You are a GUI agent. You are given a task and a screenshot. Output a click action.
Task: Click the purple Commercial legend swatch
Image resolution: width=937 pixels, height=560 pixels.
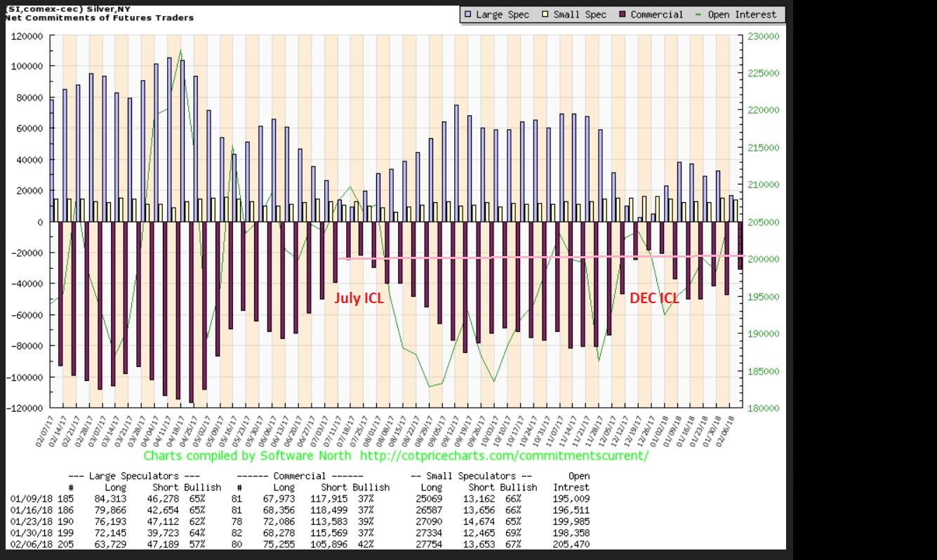(623, 15)
